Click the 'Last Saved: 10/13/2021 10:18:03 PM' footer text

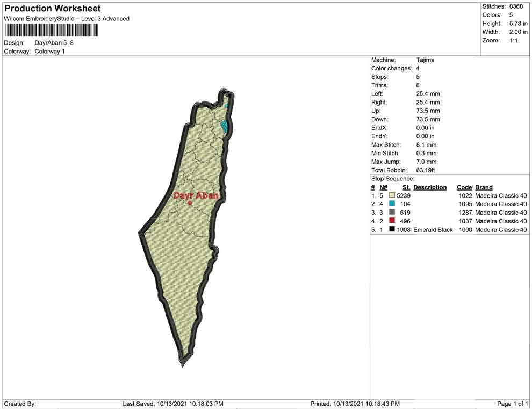tap(173, 404)
